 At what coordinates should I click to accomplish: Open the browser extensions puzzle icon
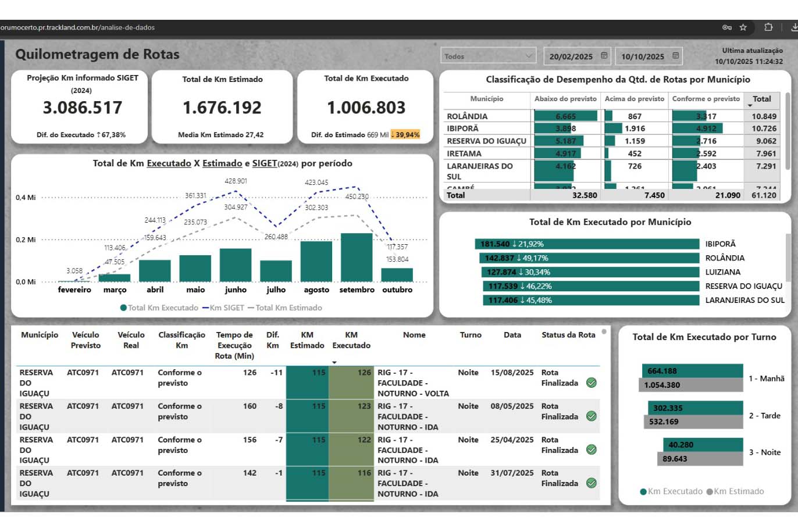pos(768,27)
